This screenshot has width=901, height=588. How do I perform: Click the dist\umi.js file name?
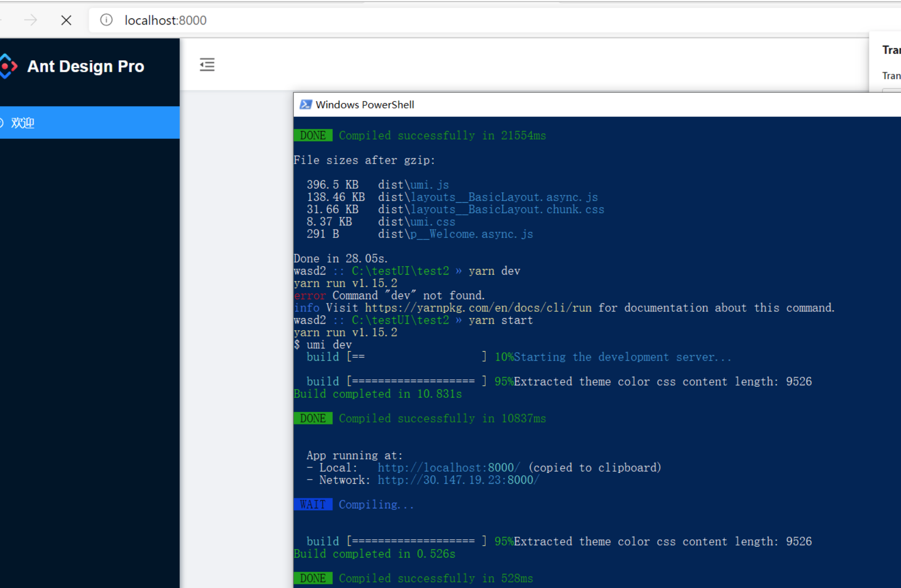pos(413,185)
